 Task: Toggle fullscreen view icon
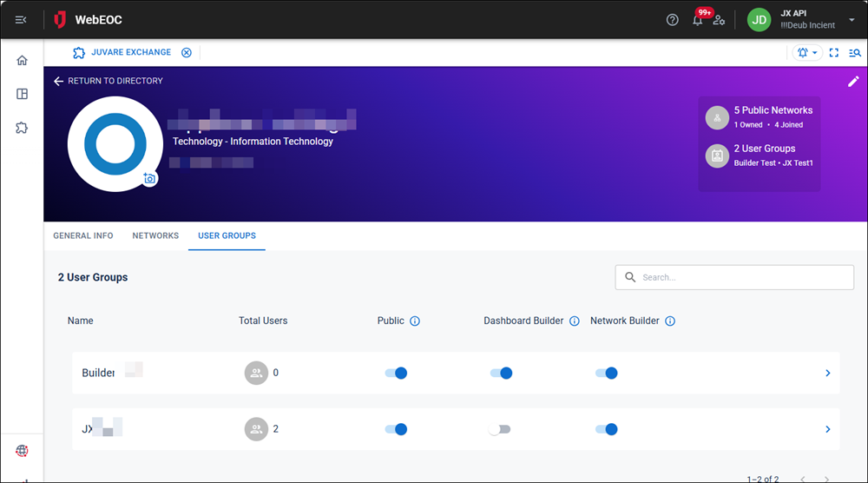pos(833,53)
